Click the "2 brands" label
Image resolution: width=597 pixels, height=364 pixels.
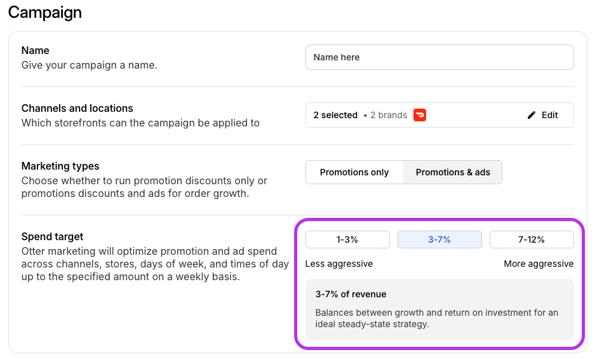click(x=388, y=115)
